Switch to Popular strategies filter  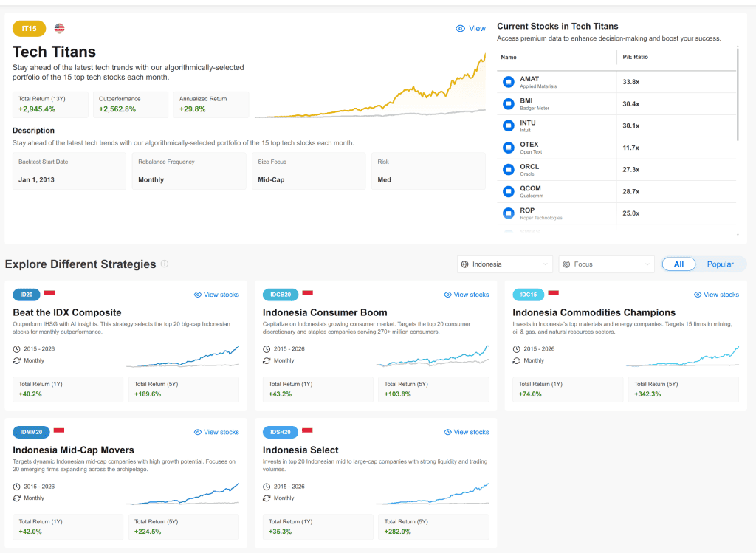[720, 264]
